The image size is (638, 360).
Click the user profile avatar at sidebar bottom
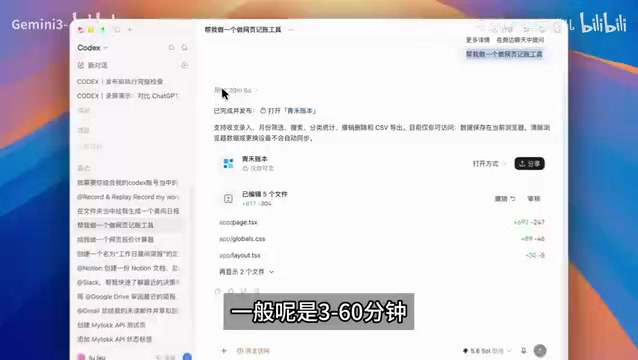[81, 357]
